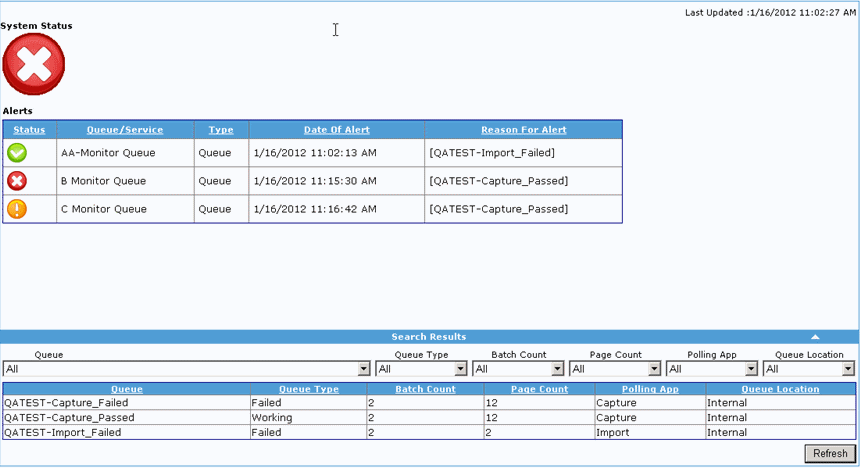The height and width of the screenshot is (468, 860).
Task: Click orange warning icon for C Monitor Queue
Action: [17, 209]
